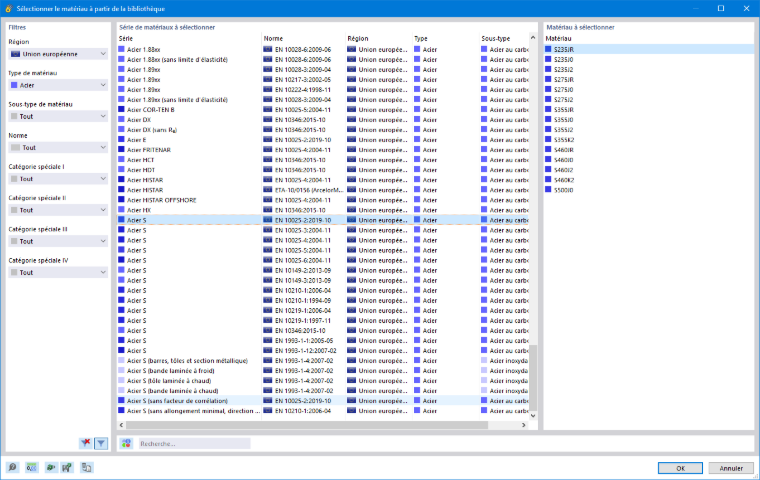Open the Norme filter dropdown
This screenshot has height=480, width=760.
point(58,147)
